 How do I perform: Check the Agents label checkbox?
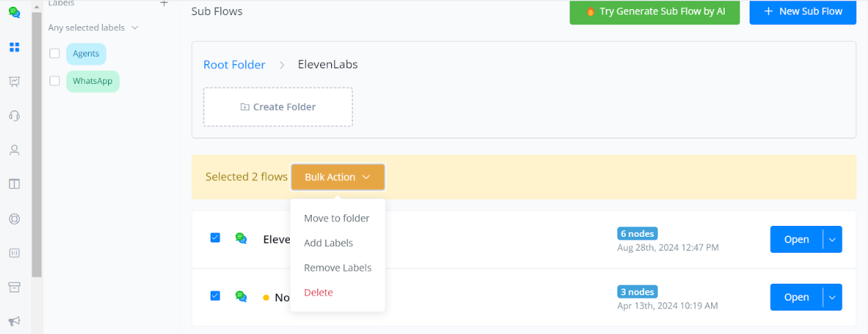55,54
